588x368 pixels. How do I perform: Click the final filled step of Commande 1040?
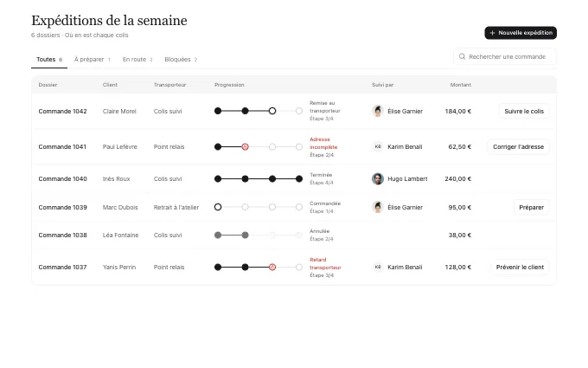click(x=299, y=178)
